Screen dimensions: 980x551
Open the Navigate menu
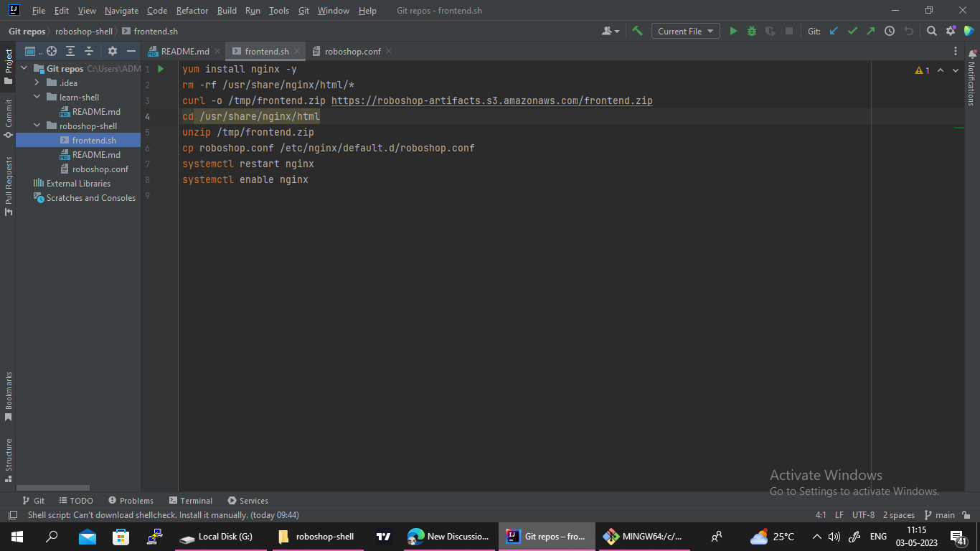click(121, 10)
